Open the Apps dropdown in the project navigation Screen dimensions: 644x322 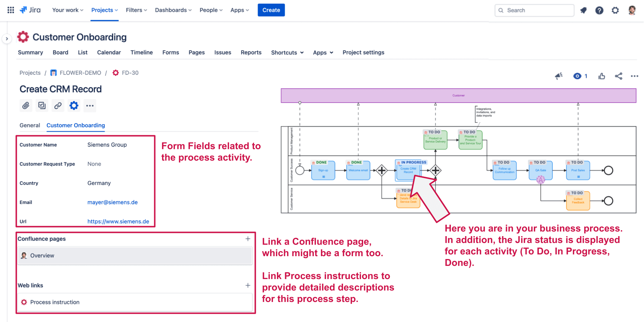click(322, 52)
